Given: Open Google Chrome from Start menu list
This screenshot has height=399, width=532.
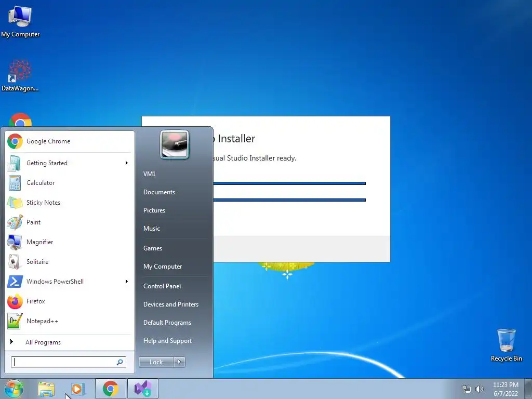Looking at the screenshot, I should click(x=69, y=141).
